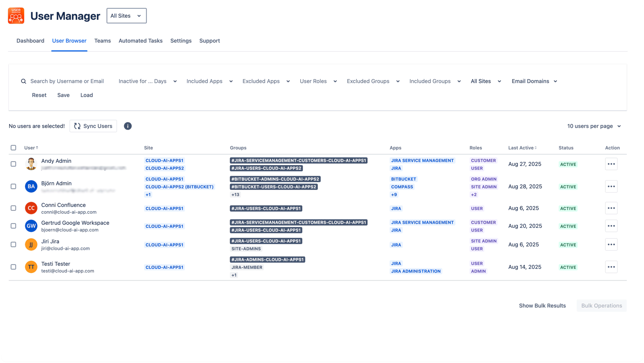Switch to the Automated Tasks tab
Screen dimensions: 644x363
point(140,41)
